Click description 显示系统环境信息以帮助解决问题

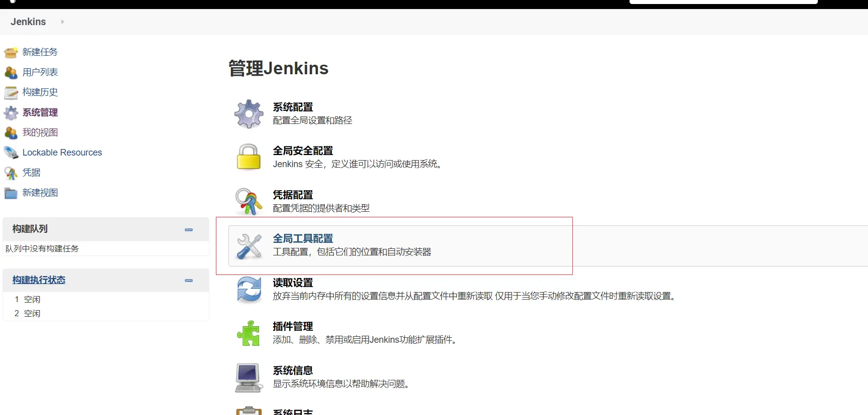pyautogui.click(x=342, y=384)
